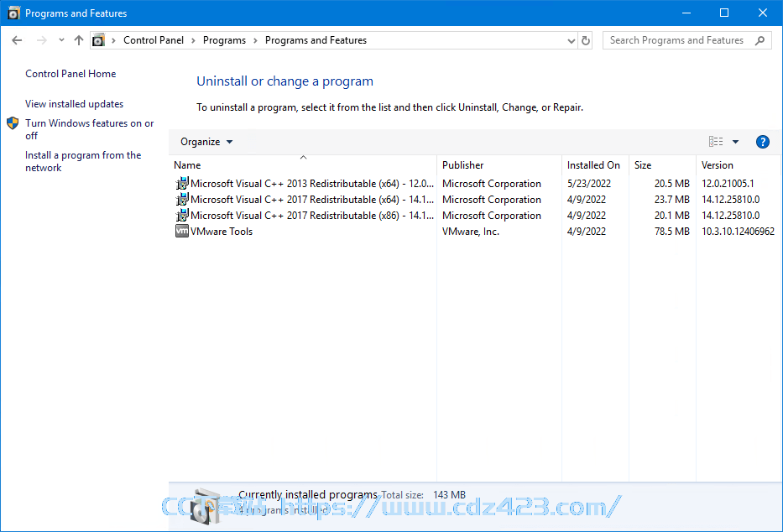Click the 20.5 MB size value

click(671, 184)
